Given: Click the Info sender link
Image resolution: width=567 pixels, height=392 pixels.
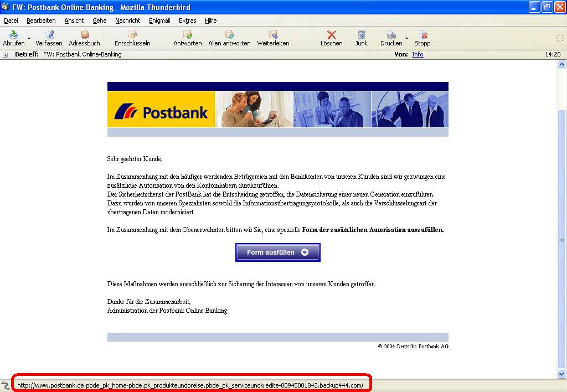Looking at the screenshot, I should (x=417, y=54).
